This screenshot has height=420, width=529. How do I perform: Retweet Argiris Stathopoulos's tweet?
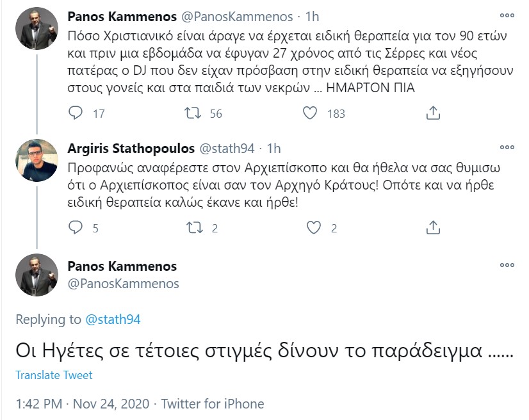click(x=191, y=227)
